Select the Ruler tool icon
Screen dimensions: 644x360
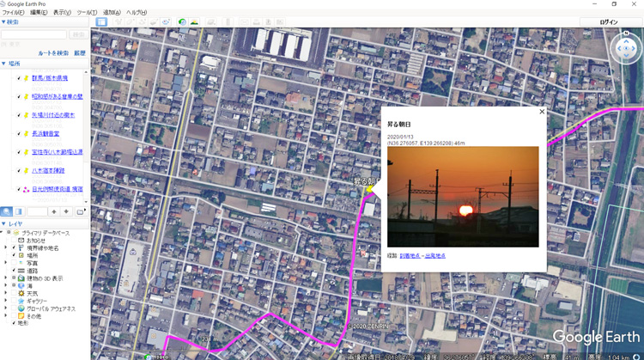228,21
